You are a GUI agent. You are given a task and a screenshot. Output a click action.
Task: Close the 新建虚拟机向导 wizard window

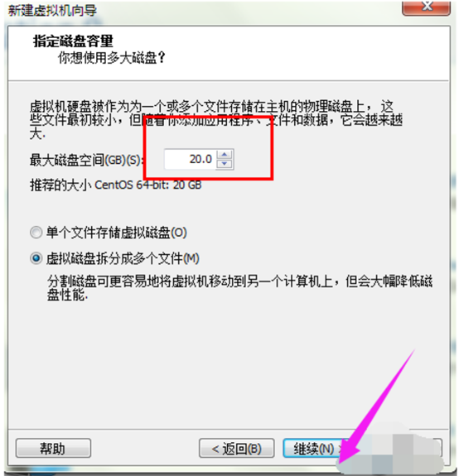click(426, 7)
